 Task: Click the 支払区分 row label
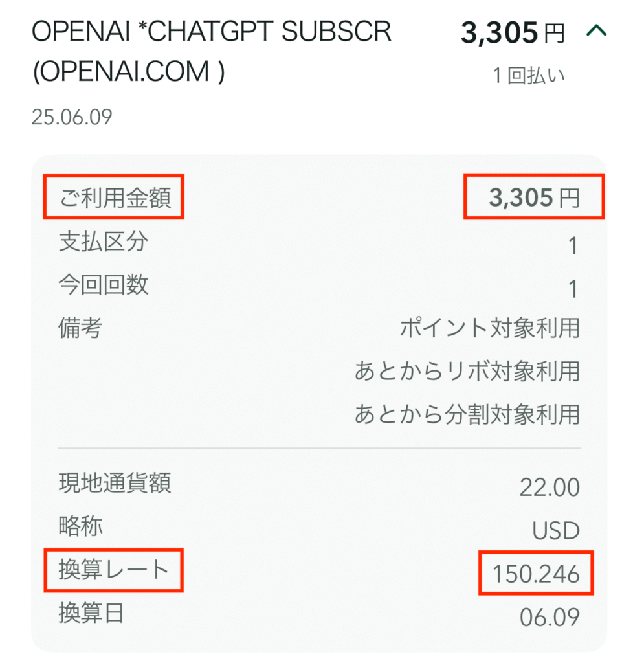(x=104, y=242)
